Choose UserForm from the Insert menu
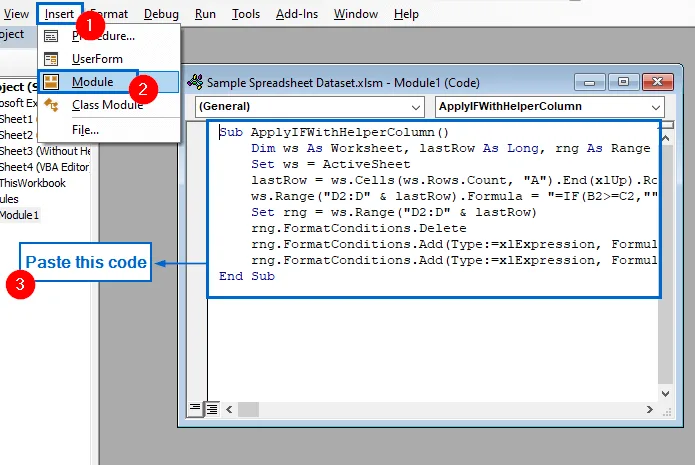The image size is (695, 465). point(109,59)
